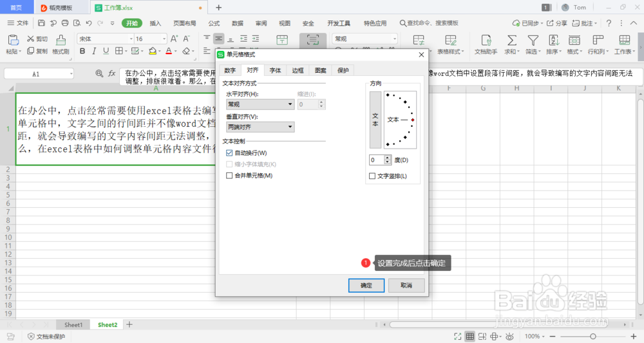Click the Cut (剪切) tool
644x343 pixels.
coord(37,39)
